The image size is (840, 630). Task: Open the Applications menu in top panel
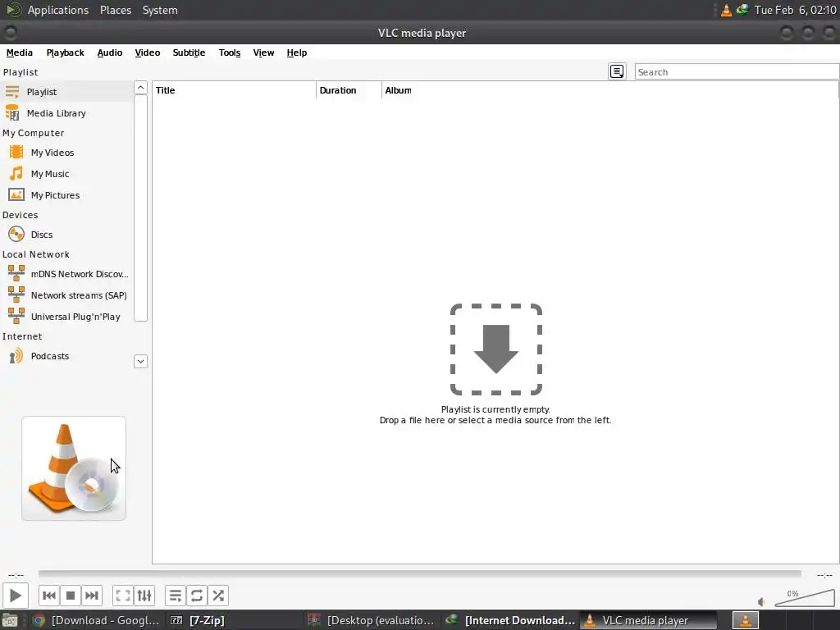[x=58, y=10]
